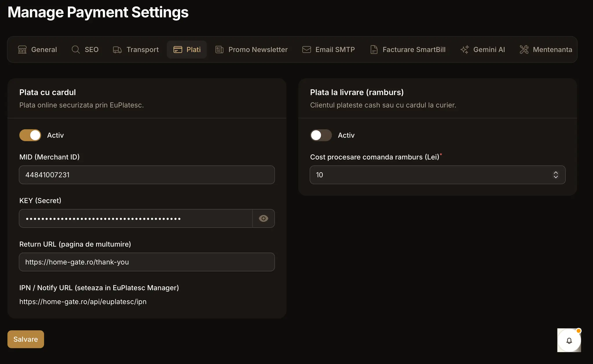The height and width of the screenshot is (364, 593).
Task: Open the Mentenanta tab
Action: (546, 50)
